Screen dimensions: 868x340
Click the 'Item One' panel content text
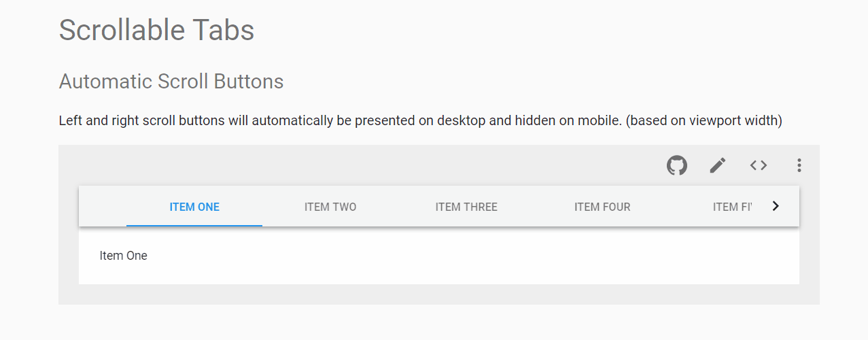(123, 256)
